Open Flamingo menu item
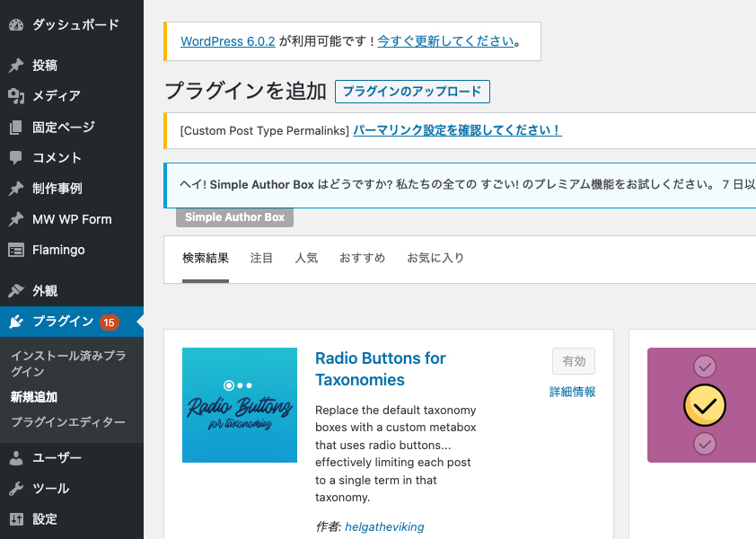The height and width of the screenshot is (539, 756). 58,250
